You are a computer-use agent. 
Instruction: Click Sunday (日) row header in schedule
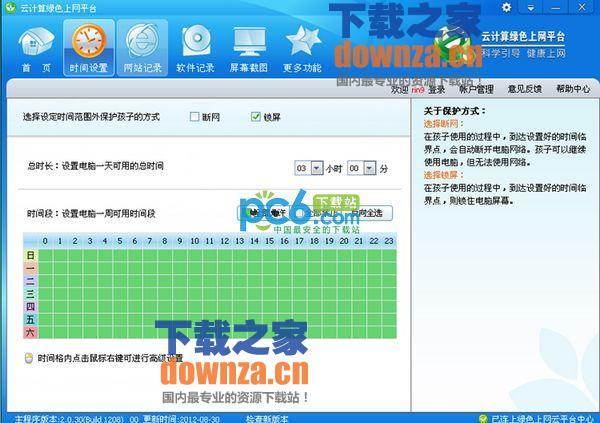pyautogui.click(x=30, y=256)
